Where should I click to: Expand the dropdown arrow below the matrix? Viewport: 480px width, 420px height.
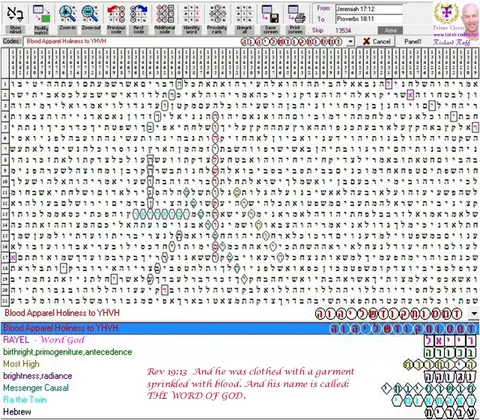(x=474, y=313)
